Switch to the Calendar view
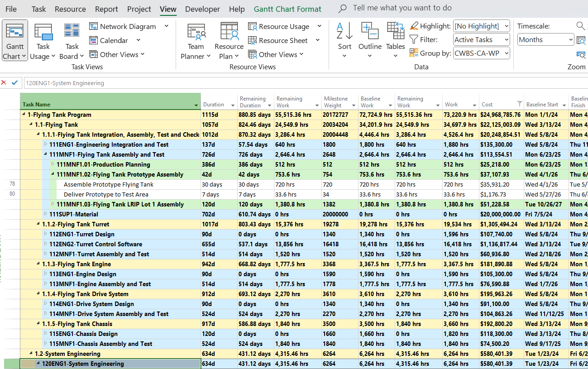This screenshot has height=369, width=588. (109, 40)
